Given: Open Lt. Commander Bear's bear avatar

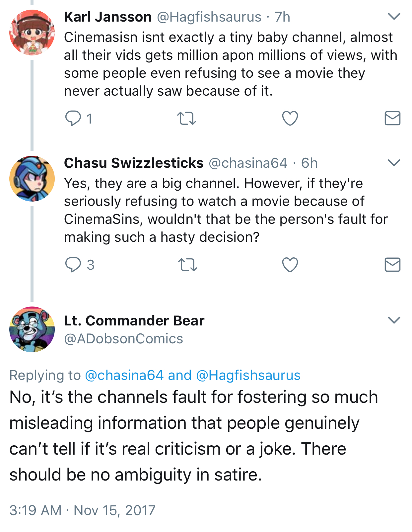Looking at the screenshot, I should point(32,329).
